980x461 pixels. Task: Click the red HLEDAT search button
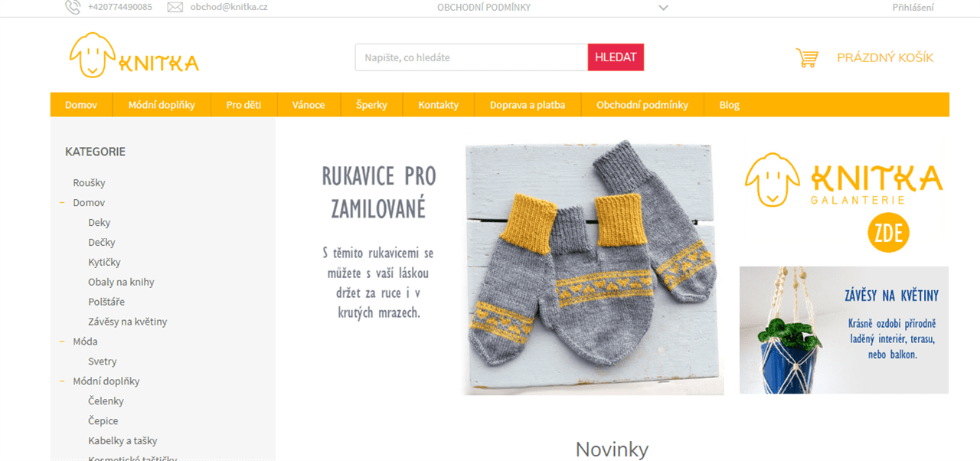click(616, 57)
